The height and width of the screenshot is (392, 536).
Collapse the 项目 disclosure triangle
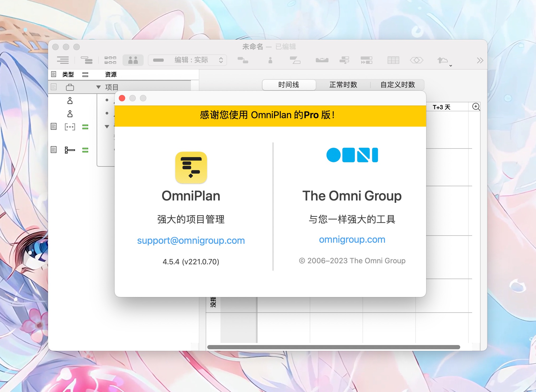pyautogui.click(x=98, y=87)
